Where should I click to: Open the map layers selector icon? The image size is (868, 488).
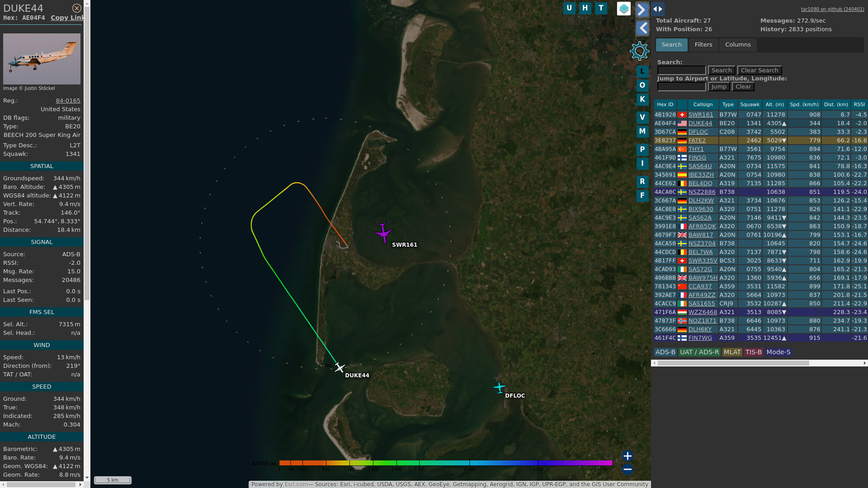pos(623,9)
